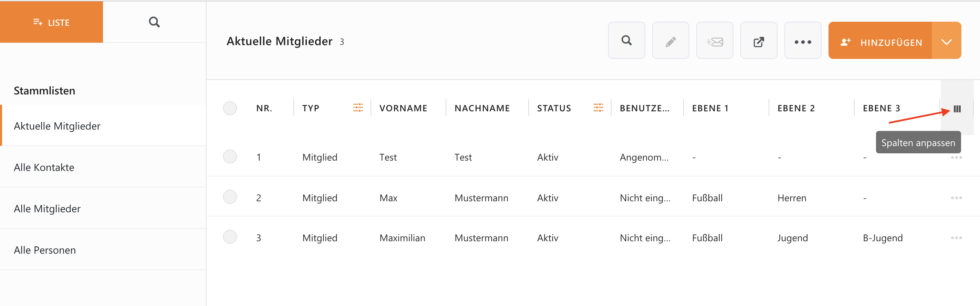Expand the Hinzufügen dropdown arrow

pyautogui.click(x=947, y=41)
